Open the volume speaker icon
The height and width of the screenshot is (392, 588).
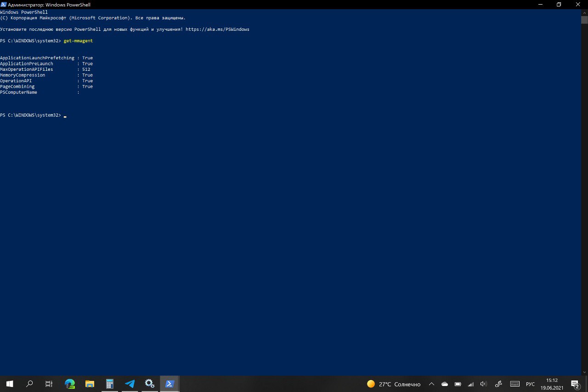click(x=483, y=384)
